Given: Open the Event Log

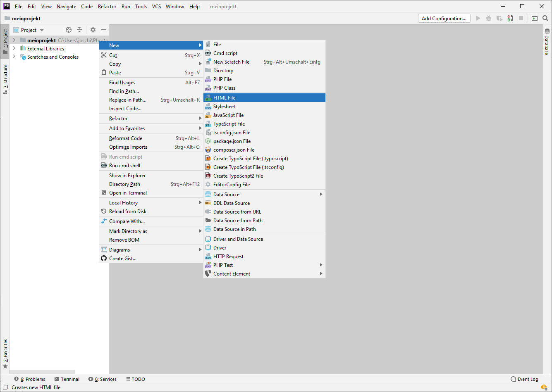Looking at the screenshot, I should click(x=524, y=379).
